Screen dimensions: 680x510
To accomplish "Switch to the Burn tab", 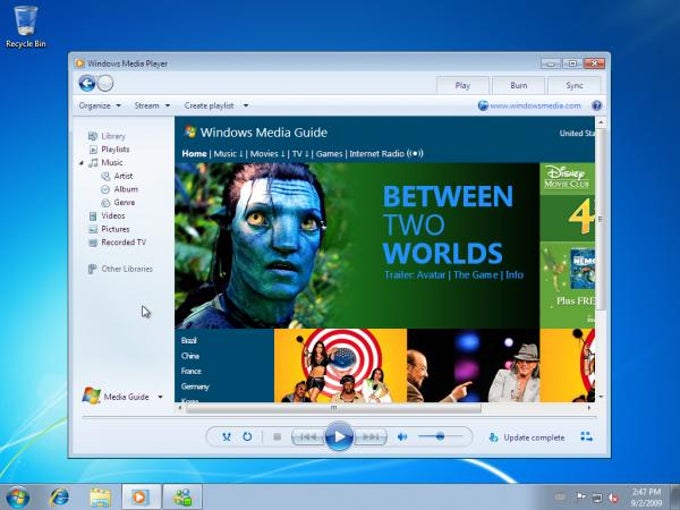I will click(x=519, y=85).
